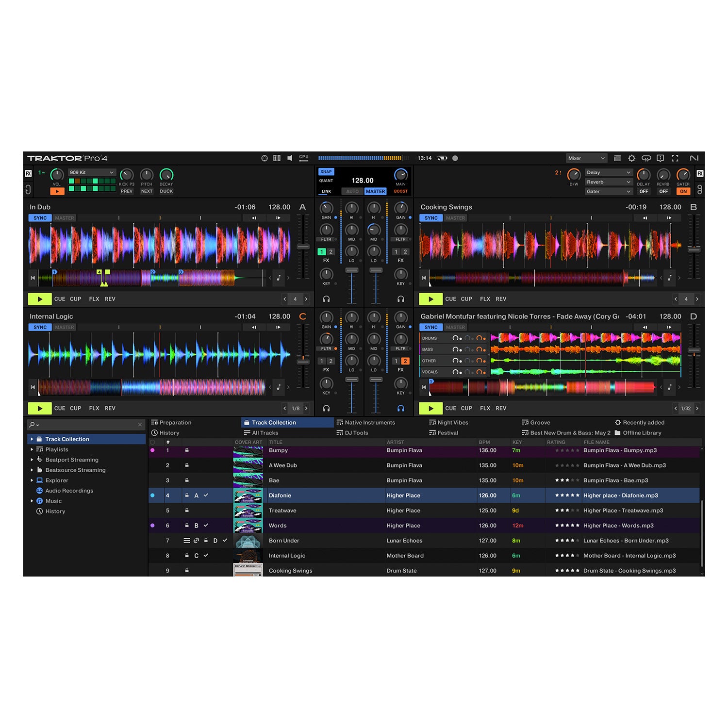Open Traktor Preferences with the gear icon
Image resolution: width=728 pixels, height=728 pixels.
tap(632, 158)
